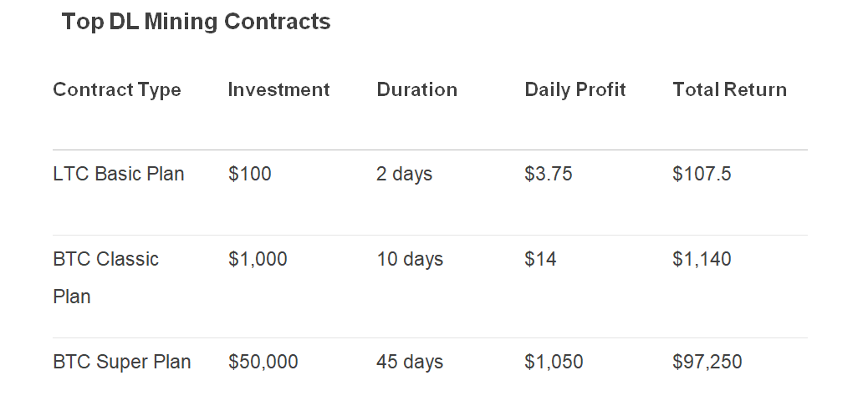The width and height of the screenshot is (868, 416).
Task: Select the $1,140 total return value
Action: [702, 259]
